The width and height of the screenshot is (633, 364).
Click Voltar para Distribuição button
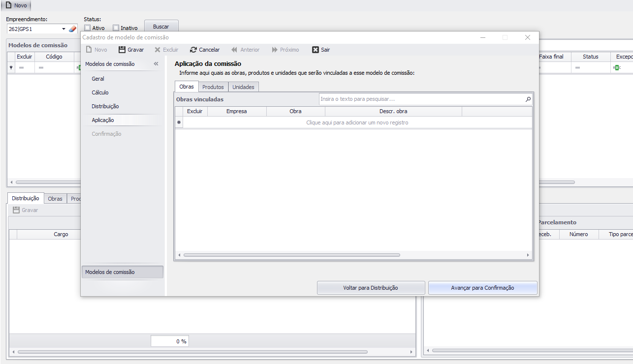371,288
